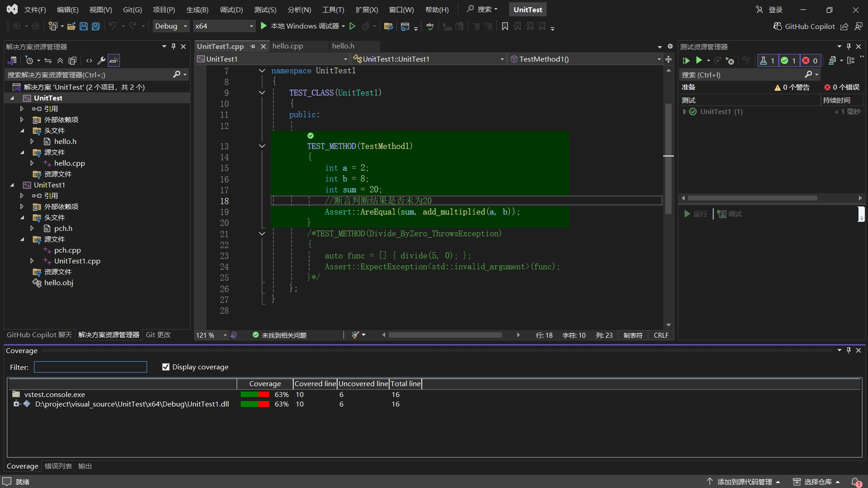Switch to Git 更改 tab
This screenshot has width=868, height=488.
click(x=158, y=335)
